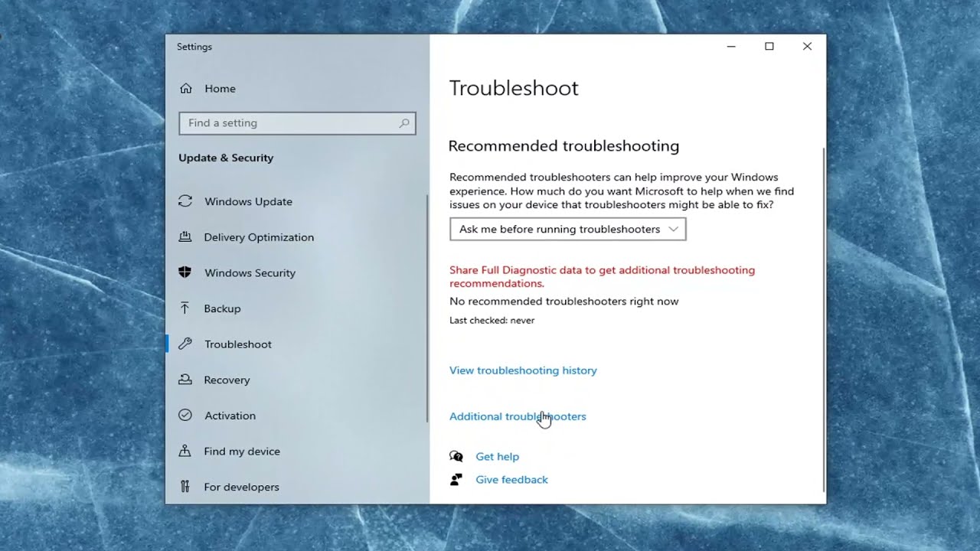Click the Get help chat icon

[456, 457]
